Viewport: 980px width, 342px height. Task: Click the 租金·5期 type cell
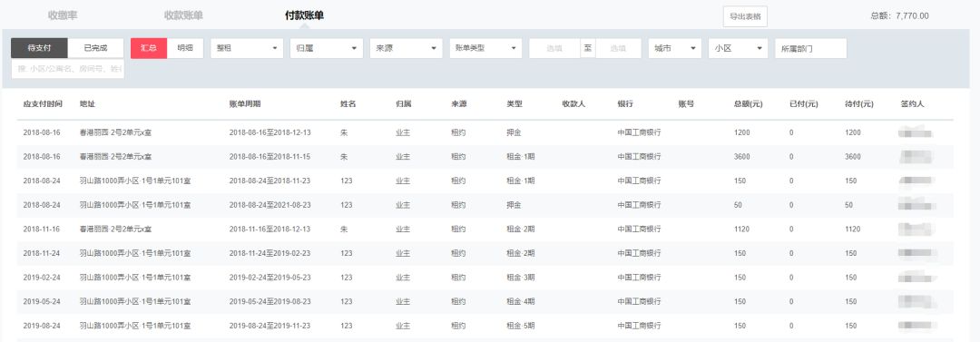pyautogui.click(x=521, y=326)
